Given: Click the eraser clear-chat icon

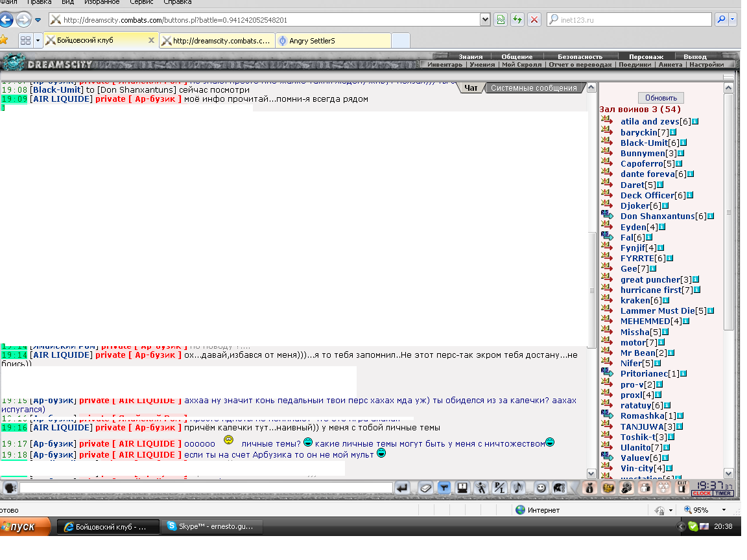Looking at the screenshot, I should tap(426, 487).
